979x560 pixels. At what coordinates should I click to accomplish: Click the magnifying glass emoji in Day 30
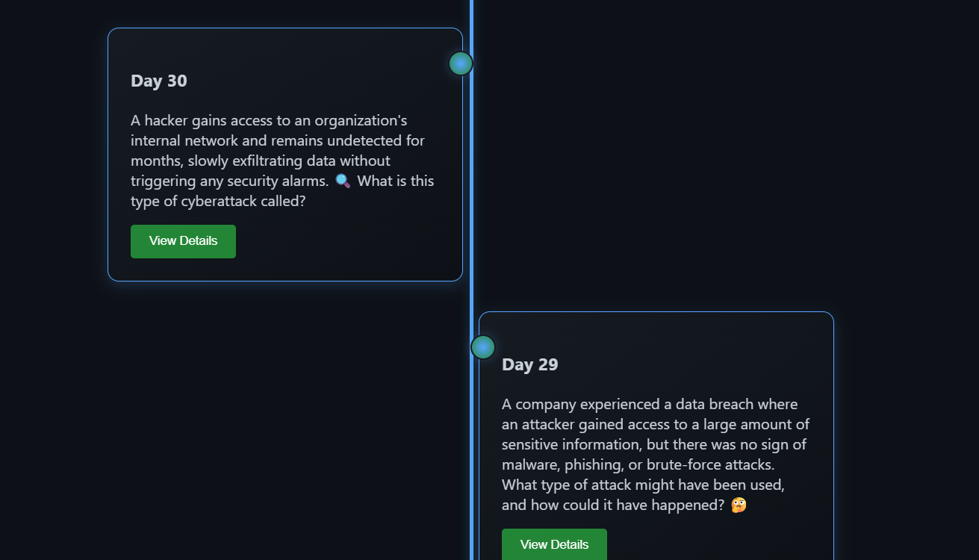343,181
